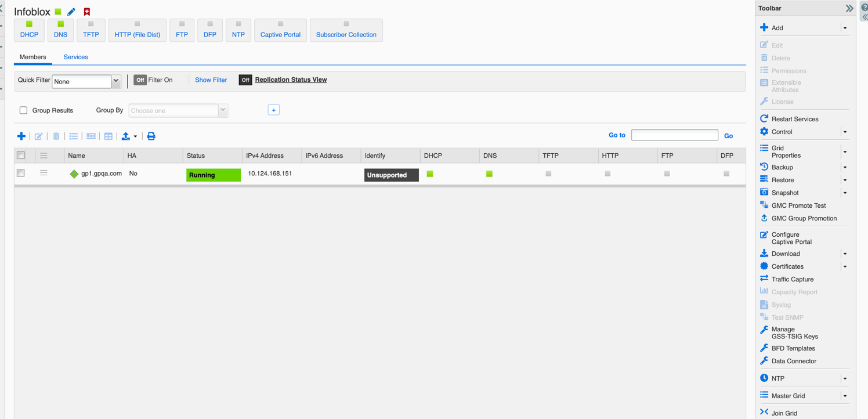Click Download in the Toolbar
This screenshot has width=868, height=419.
786,254
